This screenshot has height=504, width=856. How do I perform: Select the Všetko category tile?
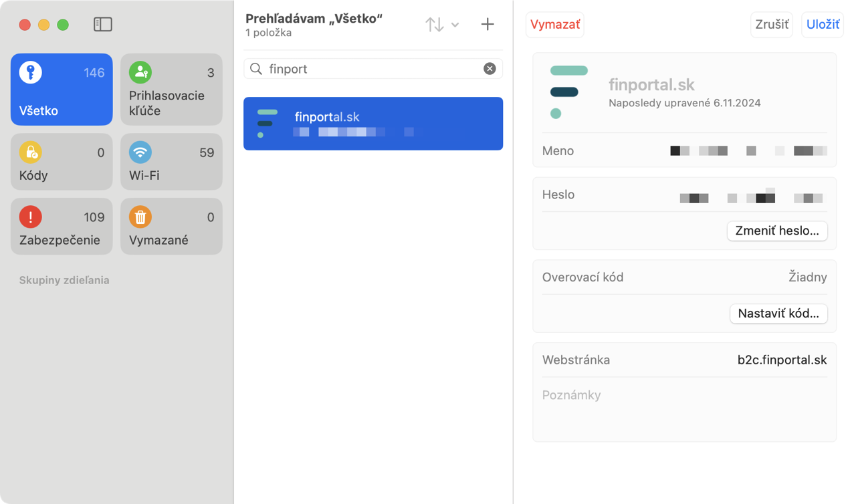62,90
